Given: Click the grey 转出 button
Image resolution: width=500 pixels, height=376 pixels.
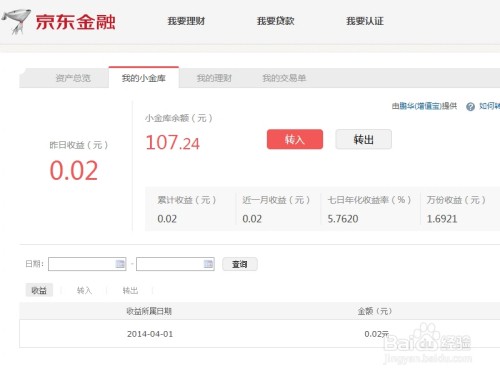Looking at the screenshot, I should [x=363, y=139].
